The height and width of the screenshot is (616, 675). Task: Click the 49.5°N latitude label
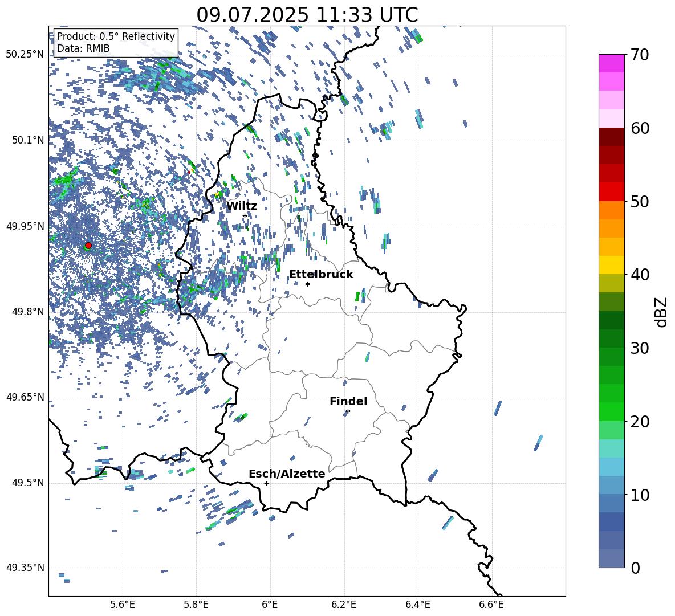(x=28, y=483)
